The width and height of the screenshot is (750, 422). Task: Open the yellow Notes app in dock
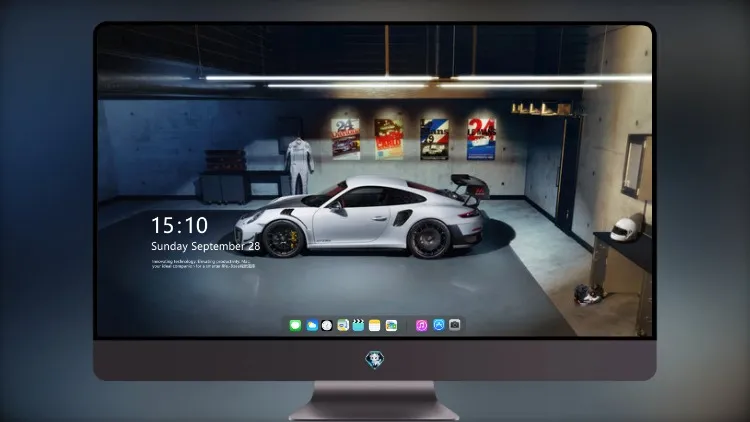point(375,326)
